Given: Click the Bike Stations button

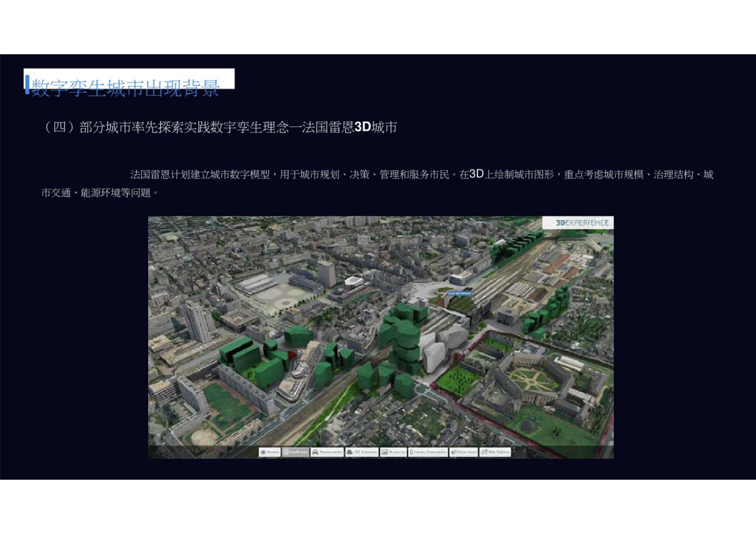Looking at the screenshot, I should [x=495, y=452].
